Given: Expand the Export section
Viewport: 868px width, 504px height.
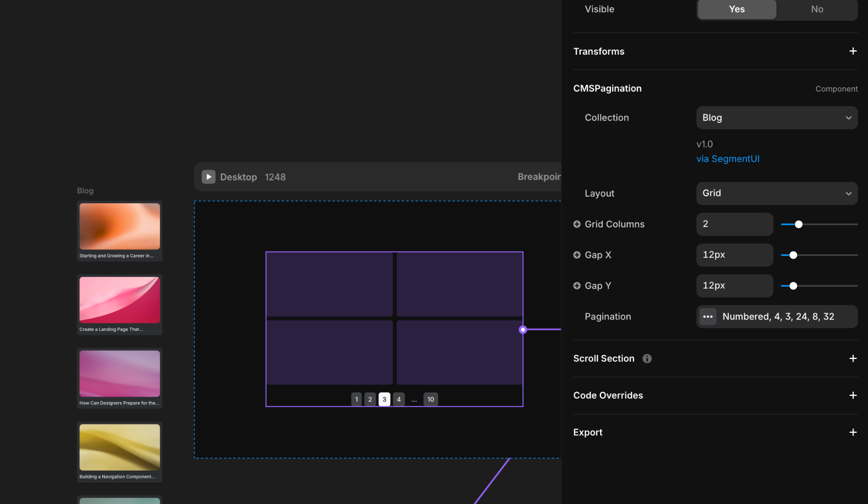Looking at the screenshot, I should (853, 432).
